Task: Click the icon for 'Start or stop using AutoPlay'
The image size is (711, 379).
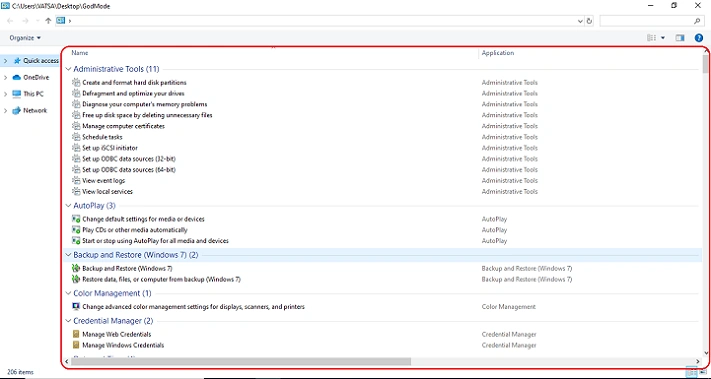Action: click(x=76, y=241)
